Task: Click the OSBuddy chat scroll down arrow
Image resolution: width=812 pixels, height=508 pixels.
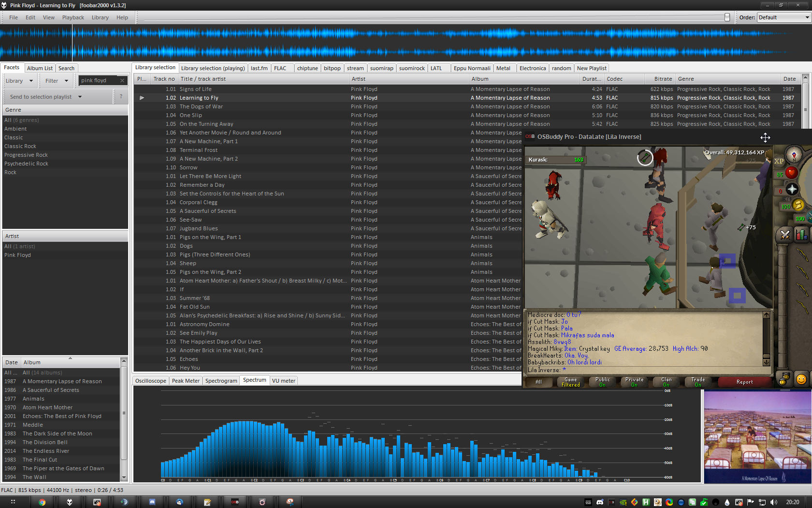Action: pyautogui.click(x=766, y=362)
